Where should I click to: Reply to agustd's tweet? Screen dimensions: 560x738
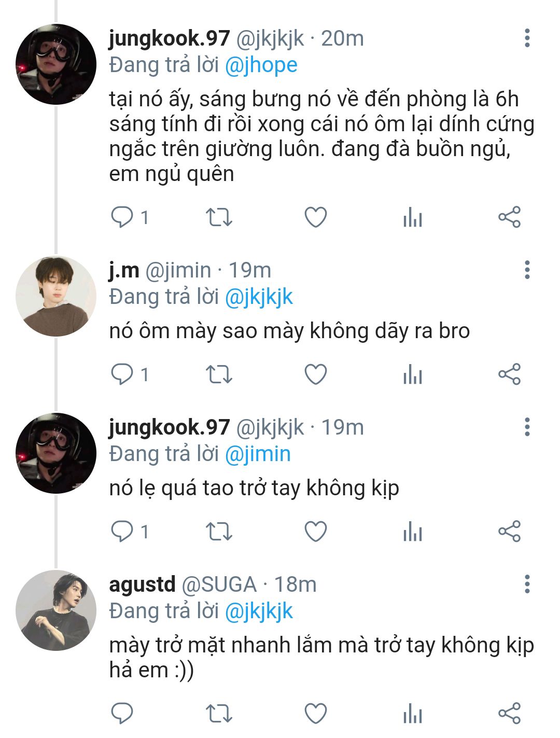(122, 714)
